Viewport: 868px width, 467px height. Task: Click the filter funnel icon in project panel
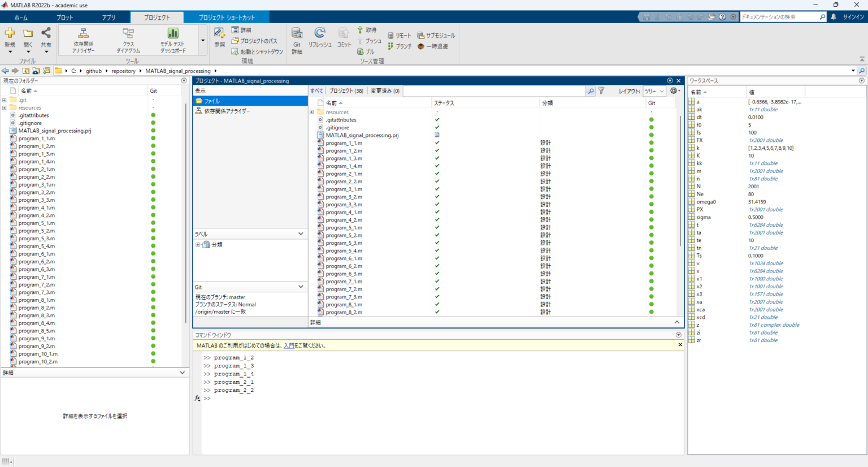pos(601,91)
